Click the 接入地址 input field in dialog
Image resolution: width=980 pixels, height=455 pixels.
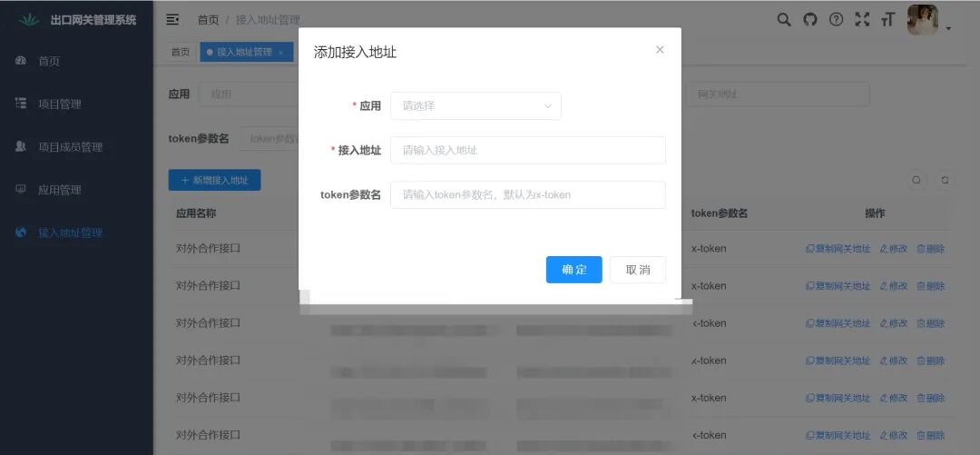coord(528,150)
